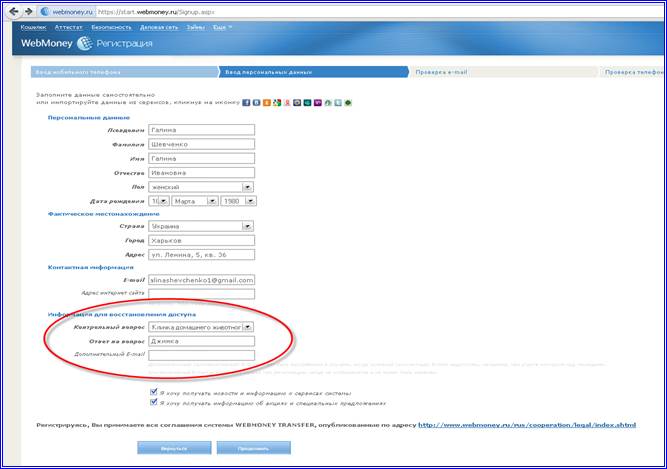Import data via the purple Yahoo icon
Screen dimensions: 667x469
click(x=318, y=102)
